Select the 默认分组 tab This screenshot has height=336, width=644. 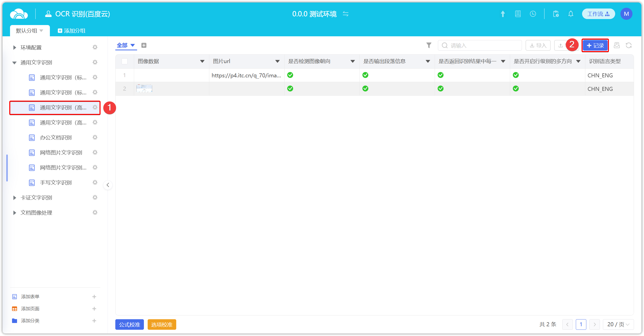[30, 31]
